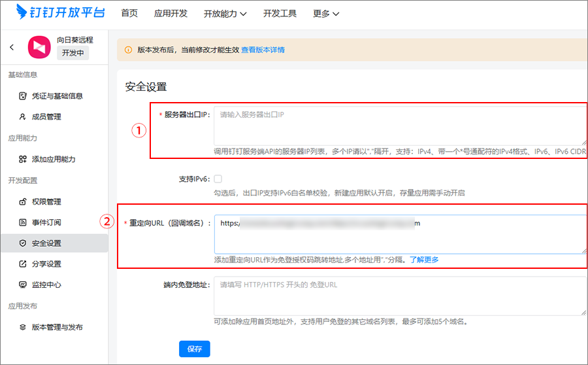Open 分享设置 share icon
Viewport: 588px width, 365px height.
pos(22,264)
